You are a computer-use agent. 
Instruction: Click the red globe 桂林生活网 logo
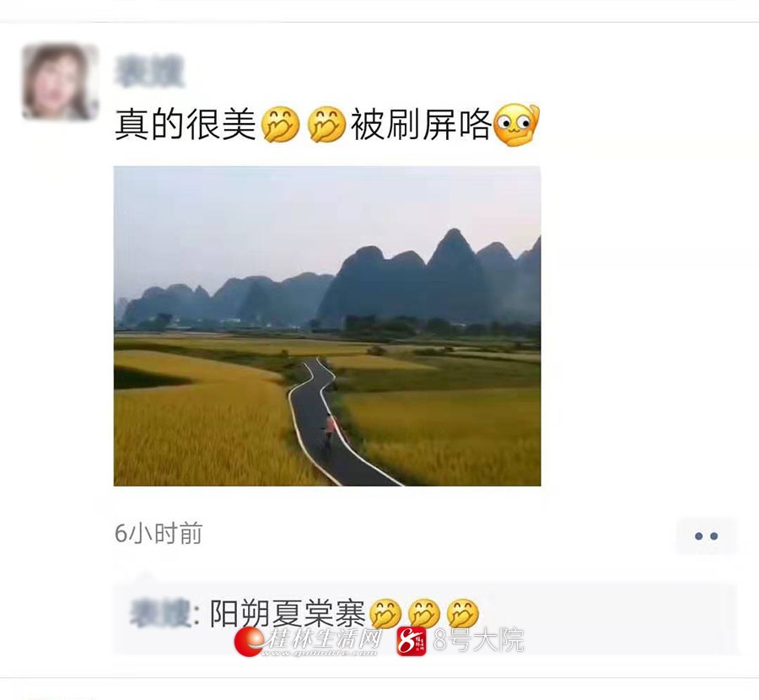tap(249, 642)
